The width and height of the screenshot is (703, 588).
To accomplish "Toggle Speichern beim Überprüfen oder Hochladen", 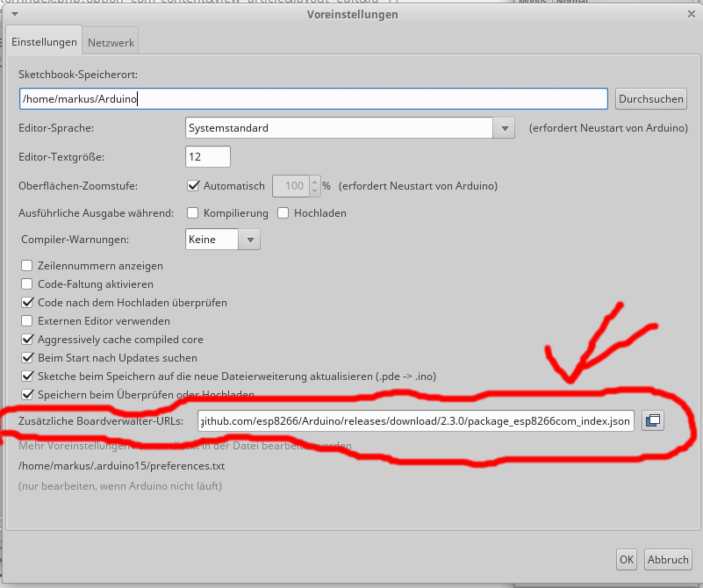I will [27, 394].
